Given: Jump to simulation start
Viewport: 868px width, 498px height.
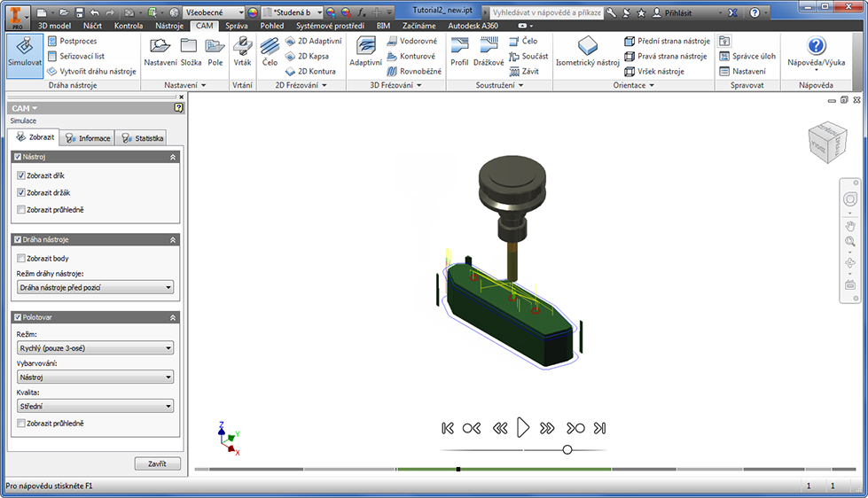Looking at the screenshot, I should (x=448, y=428).
